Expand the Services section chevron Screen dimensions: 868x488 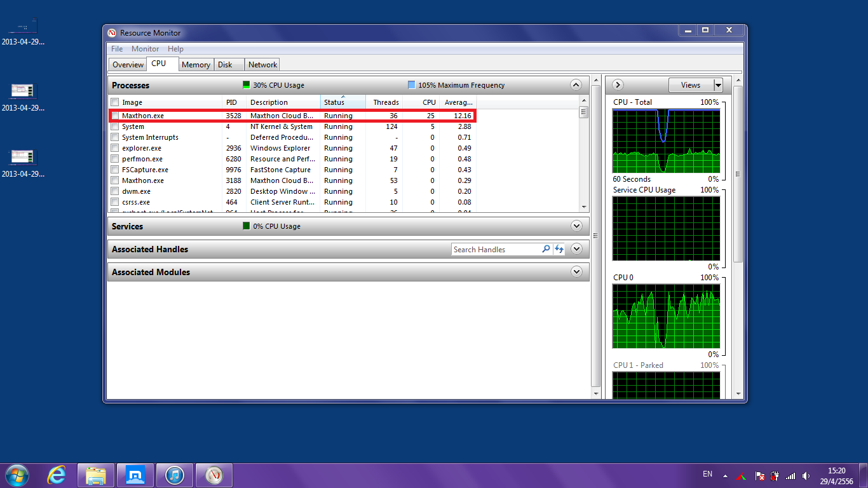point(576,226)
